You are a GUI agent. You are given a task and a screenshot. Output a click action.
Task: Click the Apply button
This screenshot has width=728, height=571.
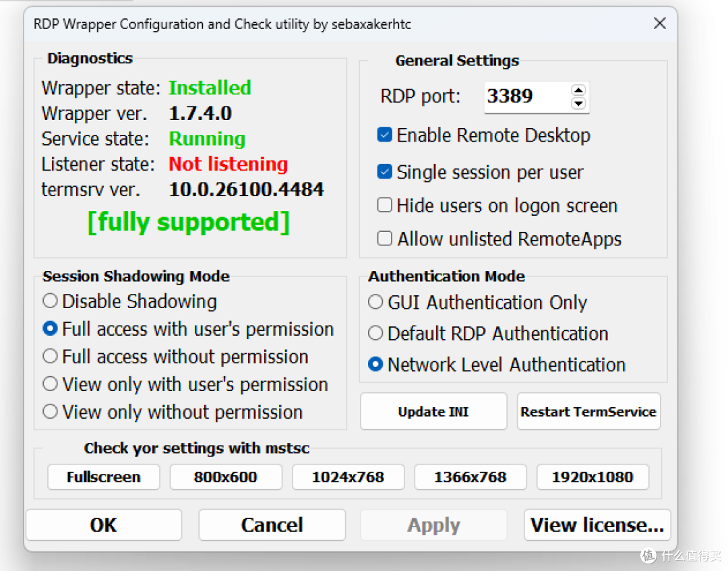pos(433,525)
